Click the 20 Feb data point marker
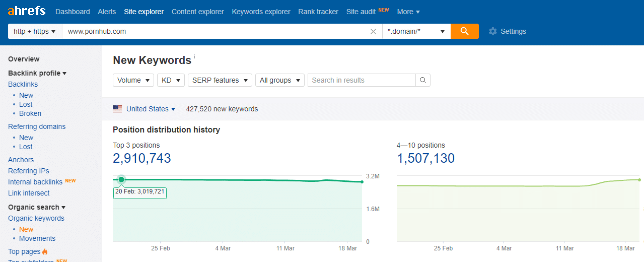Screen dimensions: 644x262 [x=121, y=179]
